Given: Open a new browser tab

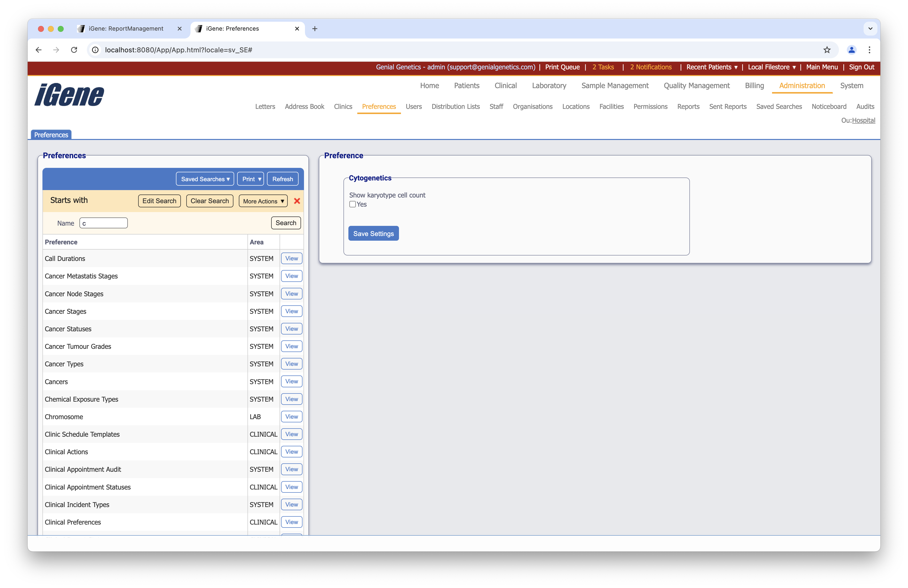Looking at the screenshot, I should pos(315,29).
